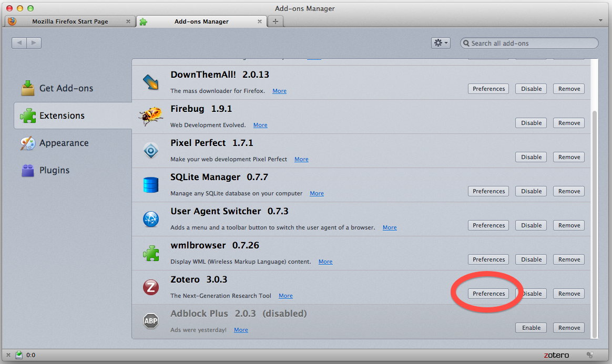Click the Firebug bug icon

pyautogui.click(x=151, y=116)
